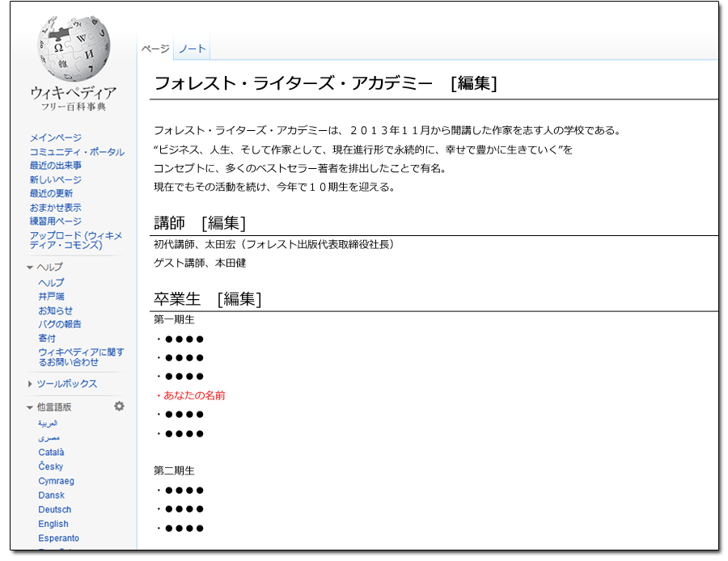
Task: Switch to Deutsch language version
Action: click(x=55, y=509)
